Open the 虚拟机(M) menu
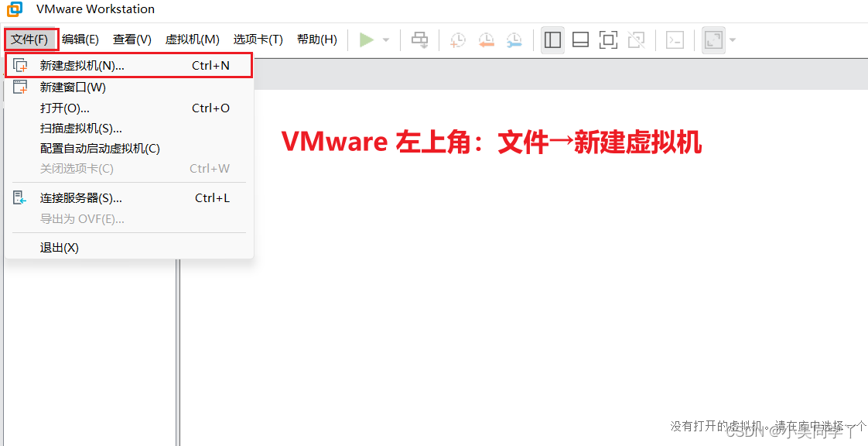 [x=192, y=39]
